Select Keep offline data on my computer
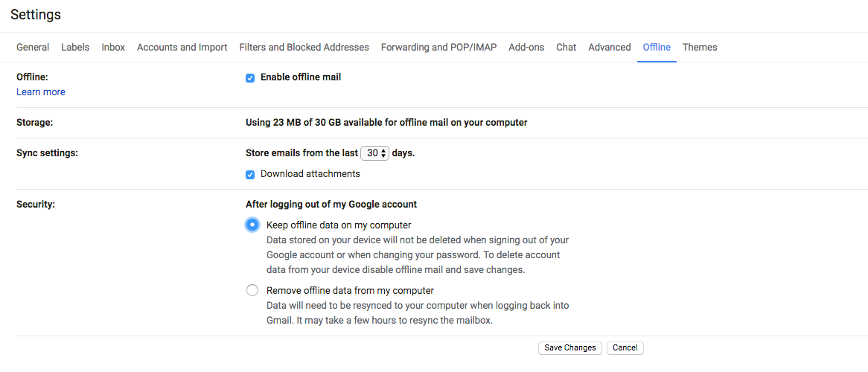Screen dimensions: 868x372 (x=252, y=225)
